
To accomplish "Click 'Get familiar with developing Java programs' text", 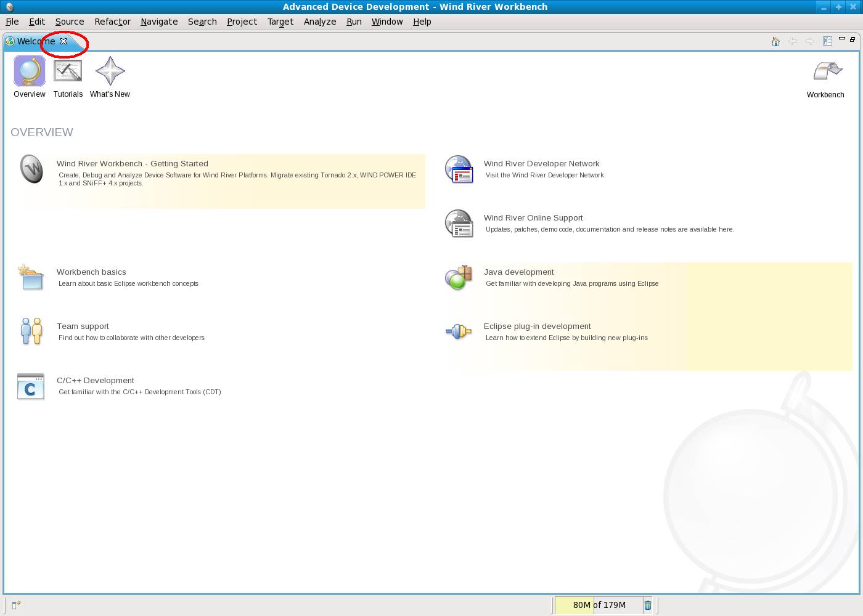I will click(572, 283).
